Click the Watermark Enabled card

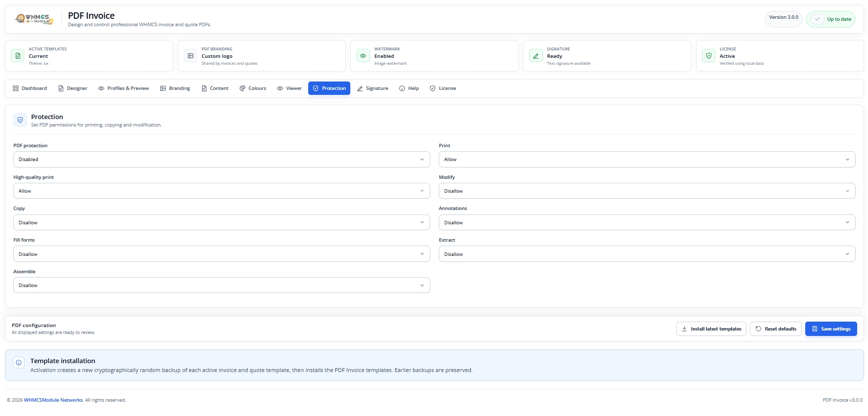[x=434, y=56]
